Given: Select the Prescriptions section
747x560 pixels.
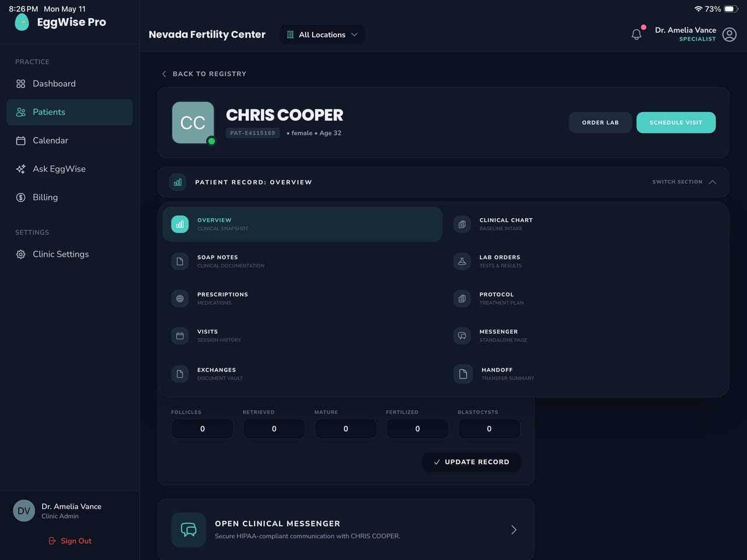Looking at the screenshot, I should tap(302, 299).
